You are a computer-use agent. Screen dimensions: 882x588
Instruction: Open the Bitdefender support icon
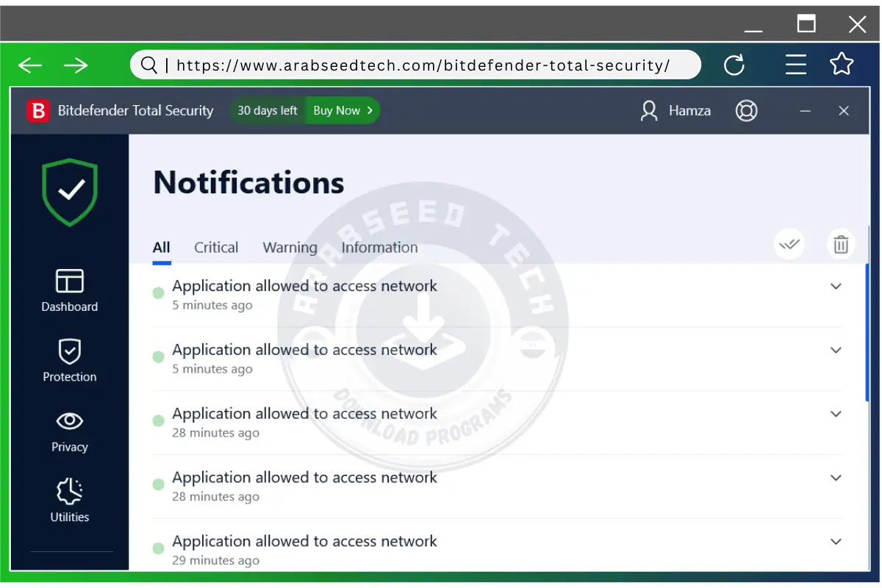(x=747, y=110)
